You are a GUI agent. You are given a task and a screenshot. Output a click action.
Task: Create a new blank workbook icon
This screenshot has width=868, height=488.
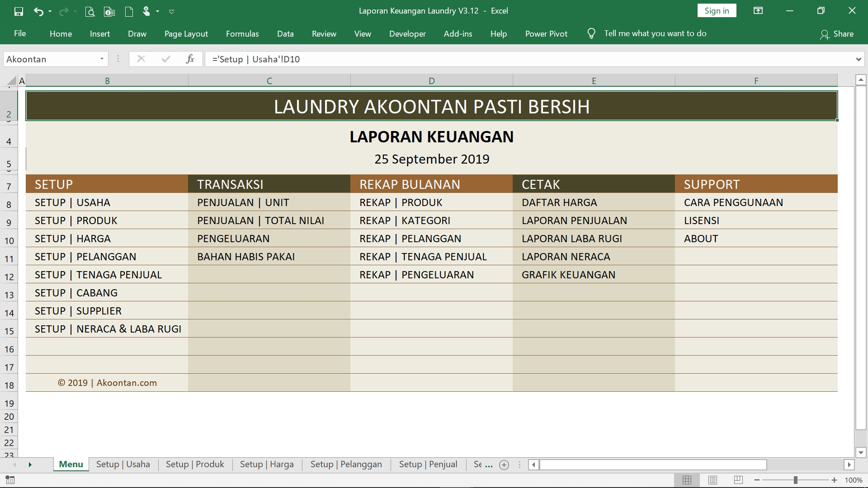[129, 11]
